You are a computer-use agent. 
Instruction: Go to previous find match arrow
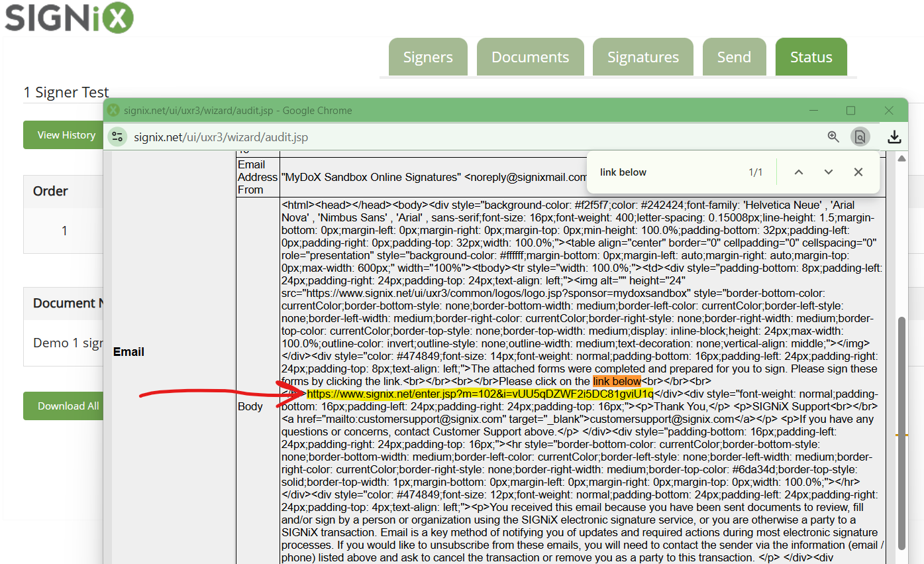pos(799,172)
